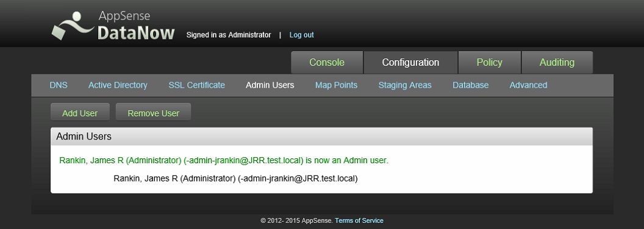Select the Admin Users submenu item
644x229 pixels.
pyautogui.click(x=270, y=85)
